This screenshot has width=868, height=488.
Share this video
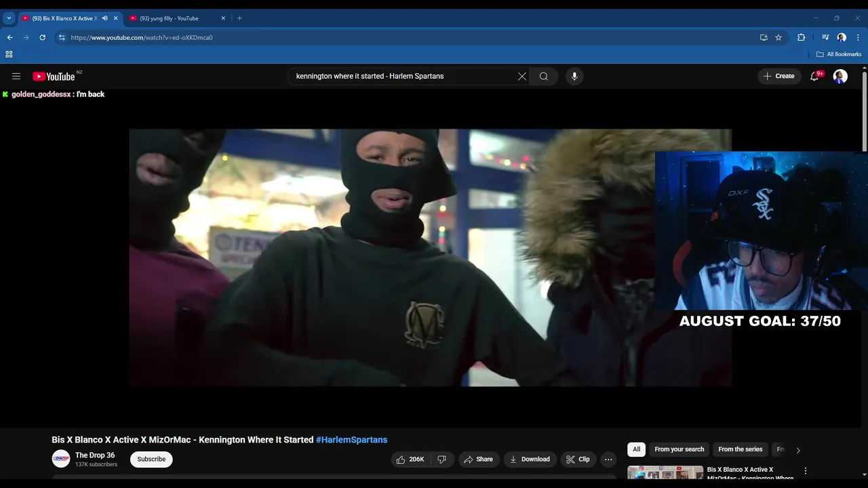pos(478,460)
